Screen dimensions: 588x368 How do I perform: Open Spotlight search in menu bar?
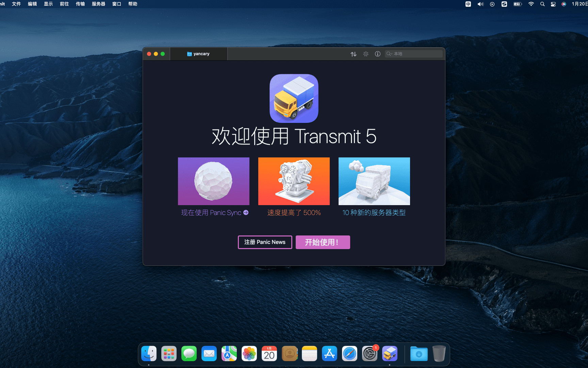coord(542,4)
